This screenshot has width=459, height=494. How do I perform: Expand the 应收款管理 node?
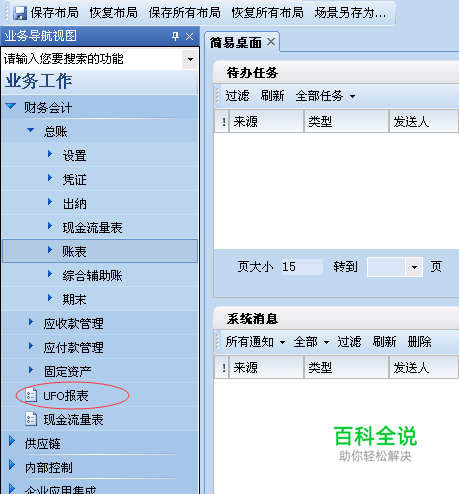(x=31, y=322)
